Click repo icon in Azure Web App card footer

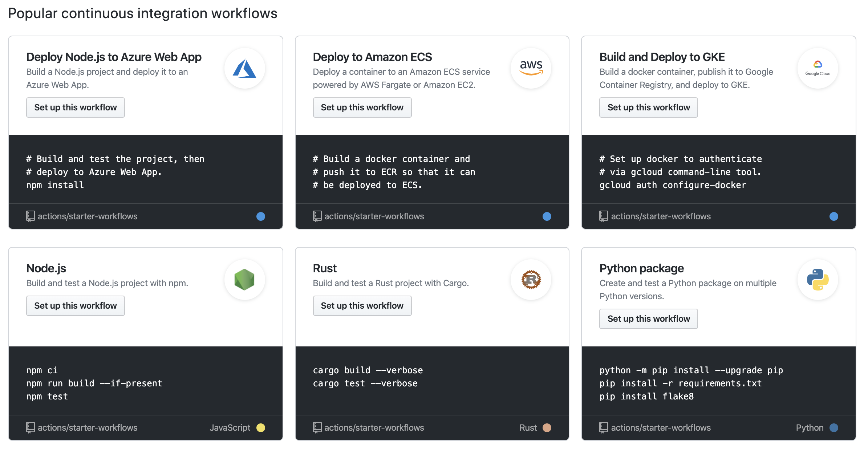[31, 216]
